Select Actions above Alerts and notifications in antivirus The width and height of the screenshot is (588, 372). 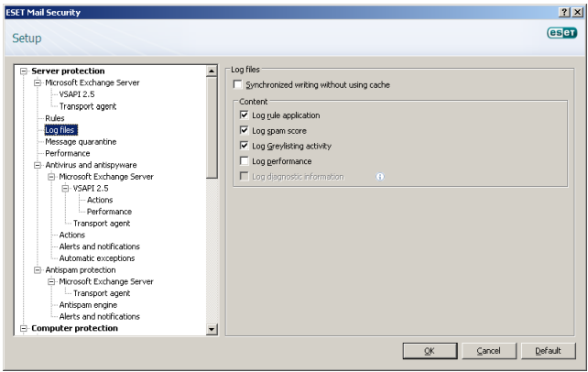[x=72, y=235]
